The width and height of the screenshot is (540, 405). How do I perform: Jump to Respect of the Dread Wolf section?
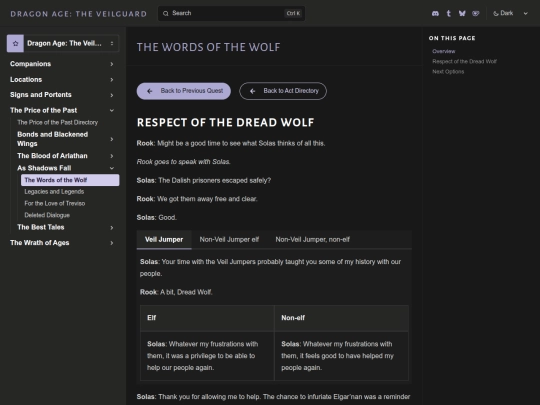[x=465, y=62]
